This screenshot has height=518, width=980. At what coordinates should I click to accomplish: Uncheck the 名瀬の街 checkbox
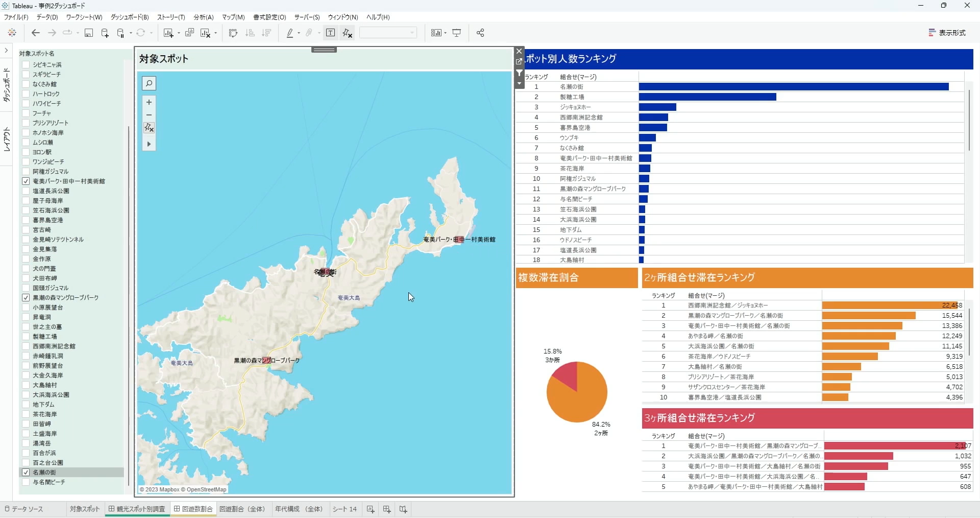click(x=26, y=473)
